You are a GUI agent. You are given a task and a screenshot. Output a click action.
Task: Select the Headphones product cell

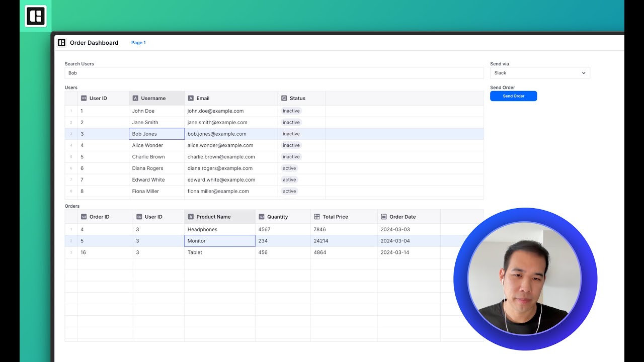[219, 229]
